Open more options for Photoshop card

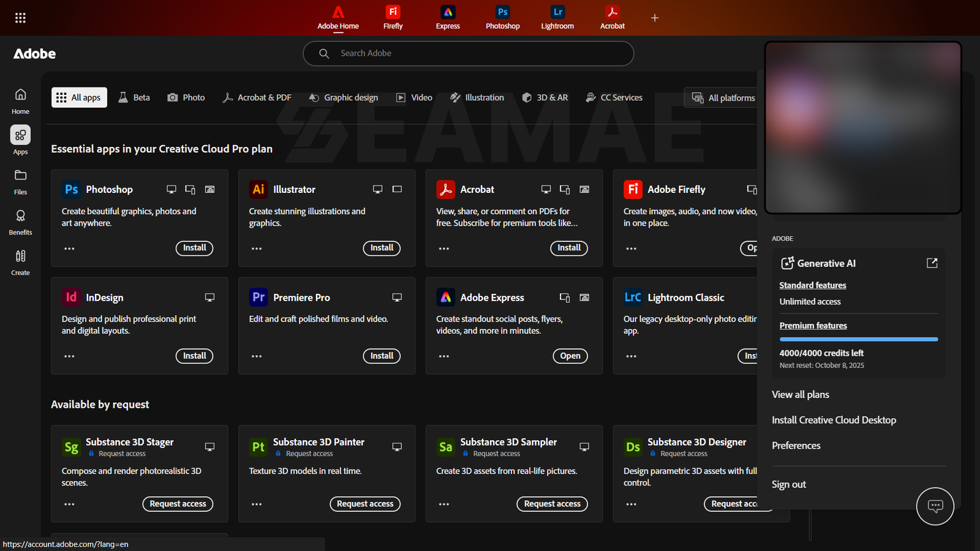(69, 249)
